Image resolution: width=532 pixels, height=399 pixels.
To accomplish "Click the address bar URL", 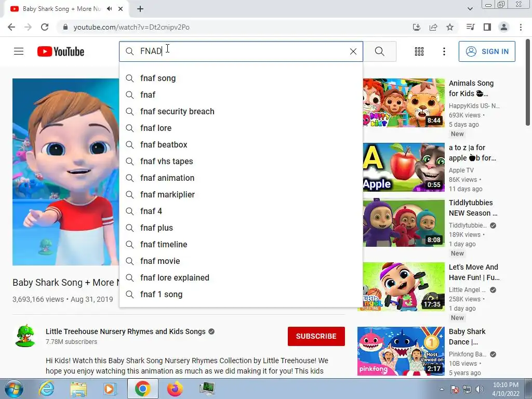I will [131, 27].
